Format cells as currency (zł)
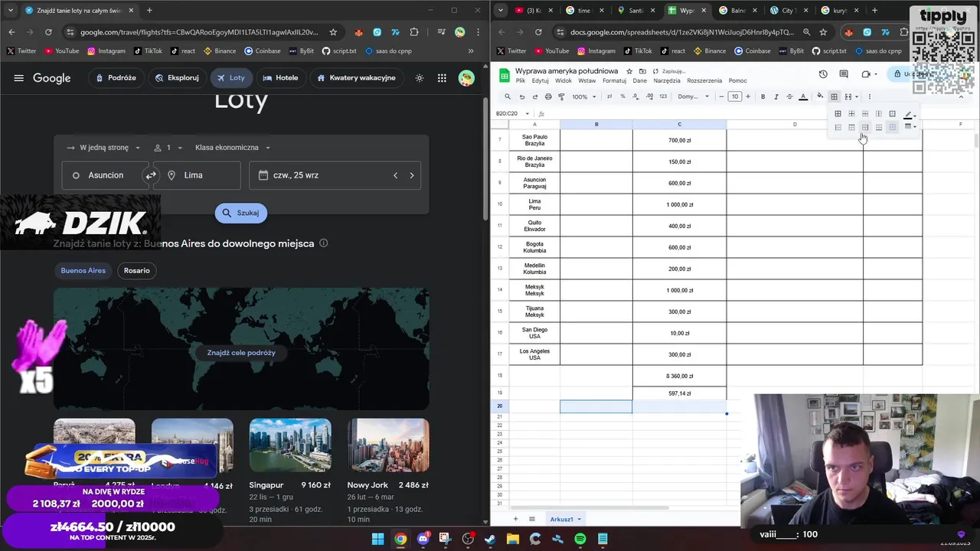 [x=609, y=96]
